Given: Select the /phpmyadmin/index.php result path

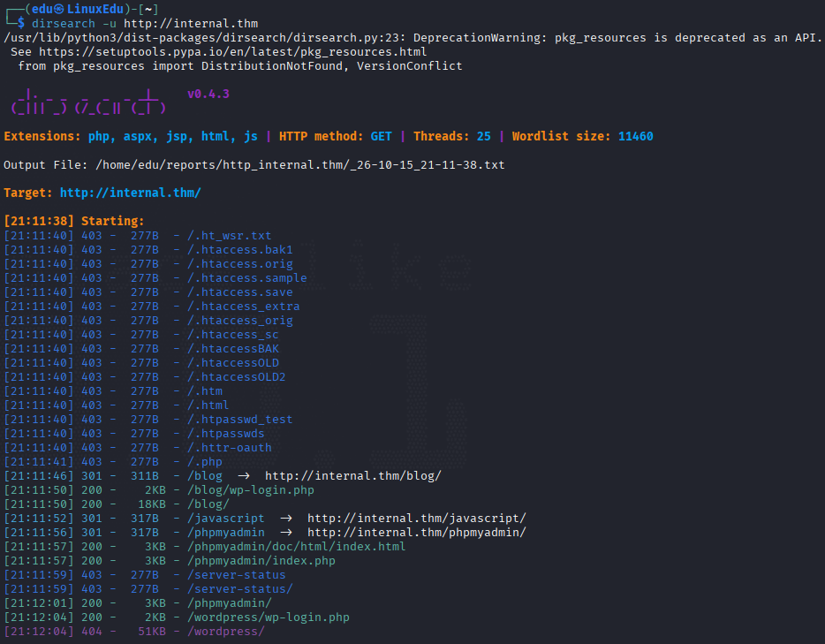Looking at the screenshot, I should point(261,561).
